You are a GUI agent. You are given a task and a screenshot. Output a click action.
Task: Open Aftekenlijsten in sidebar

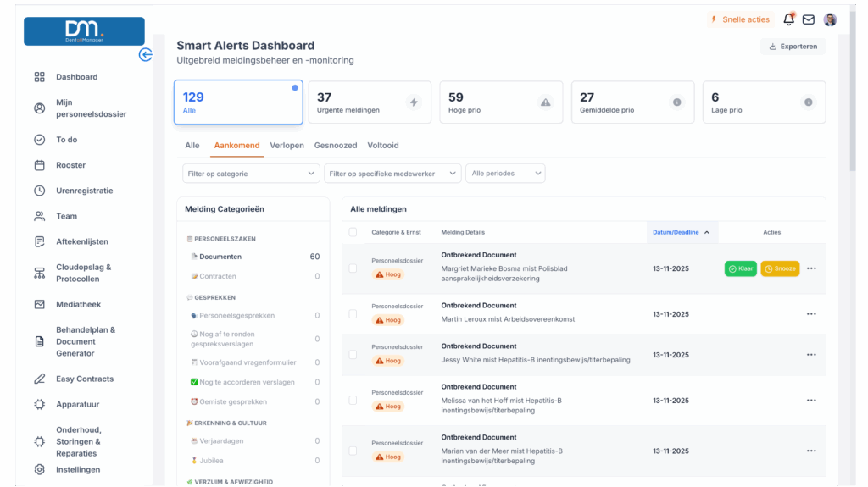pos(84,241)
